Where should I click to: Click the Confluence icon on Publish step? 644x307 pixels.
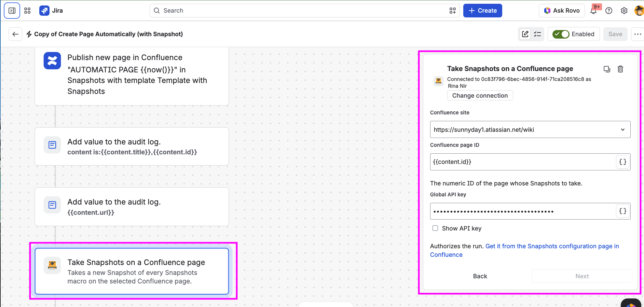(x=52, y=61)
